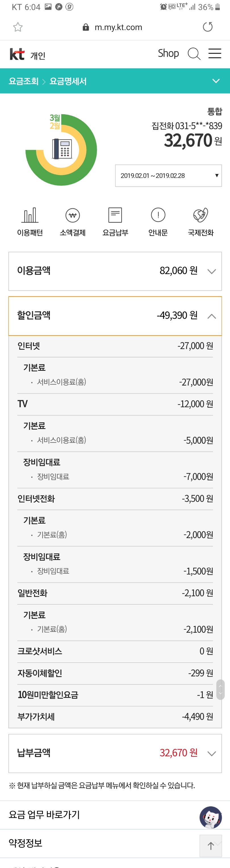This screenshot has width=230, height=868.
Task: Tap the 요금납부 bill payment icon
Action: pos(115,221)
